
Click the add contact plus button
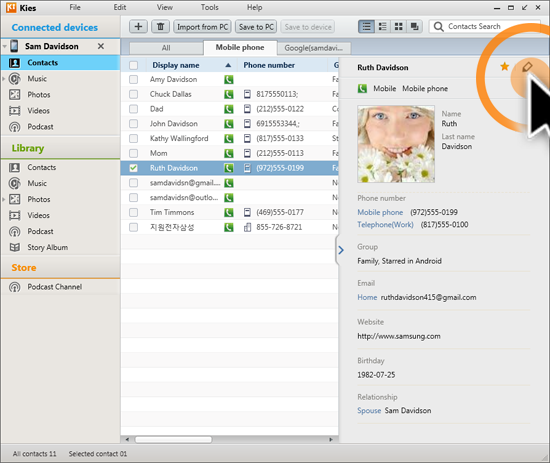pyautogui.click(x=138, y=27)
